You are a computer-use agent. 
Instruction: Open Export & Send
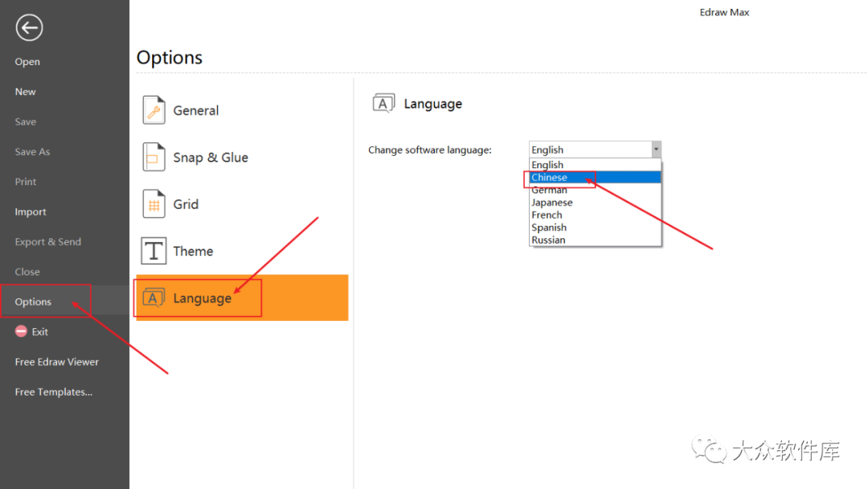[x=47, y=241]
